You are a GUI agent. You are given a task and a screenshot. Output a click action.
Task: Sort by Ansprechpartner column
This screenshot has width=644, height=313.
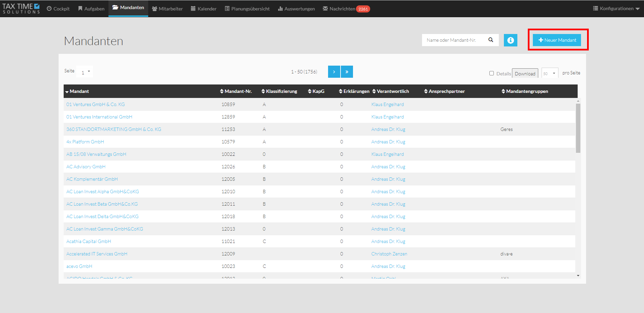point(445,91)
